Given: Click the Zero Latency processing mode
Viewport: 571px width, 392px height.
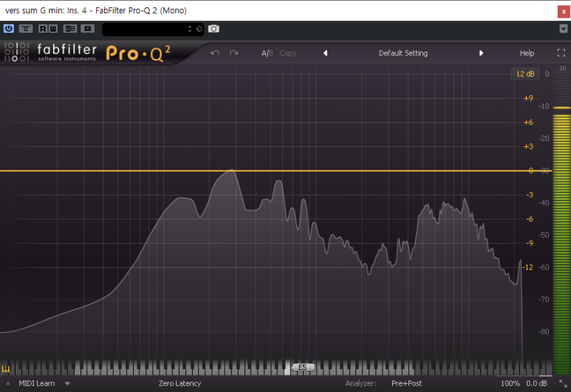Looking at the screenshot, I should (x=179, y=384).
